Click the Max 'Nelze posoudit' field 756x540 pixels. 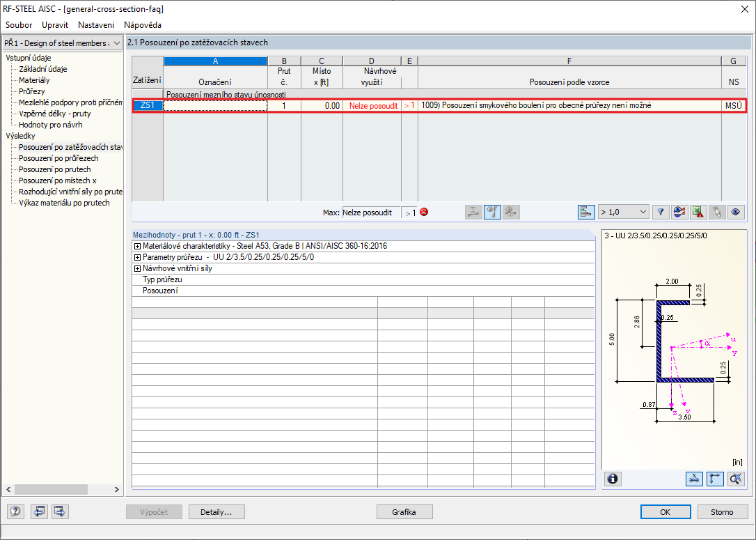(371, 213)
